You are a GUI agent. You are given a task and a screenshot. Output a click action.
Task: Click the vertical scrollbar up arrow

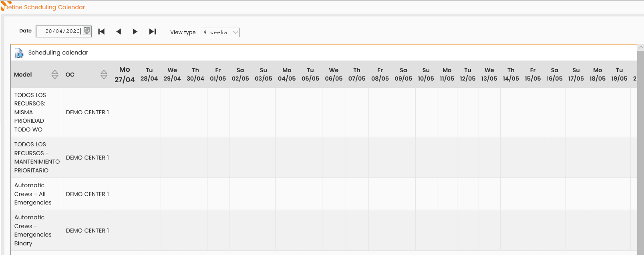tap(641, 47)
